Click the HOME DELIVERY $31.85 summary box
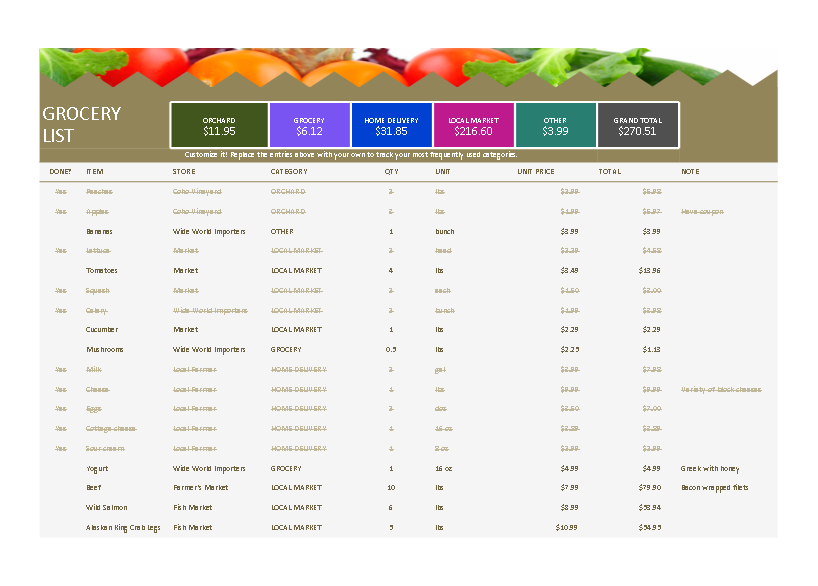Image resolution: width=818 pixels, height=586 pixels. pyautogui.click(x=391, y=125)
